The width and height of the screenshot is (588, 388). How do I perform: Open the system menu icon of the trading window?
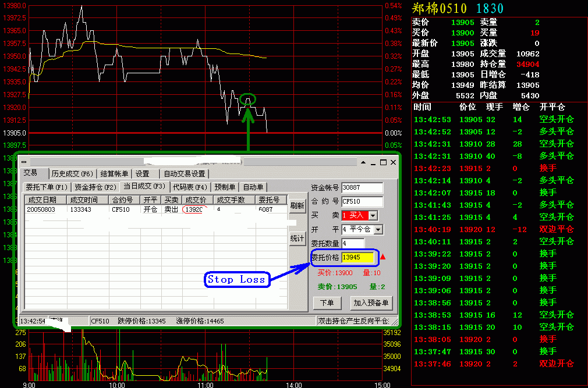pyautogui.click(x=24, y=162)
